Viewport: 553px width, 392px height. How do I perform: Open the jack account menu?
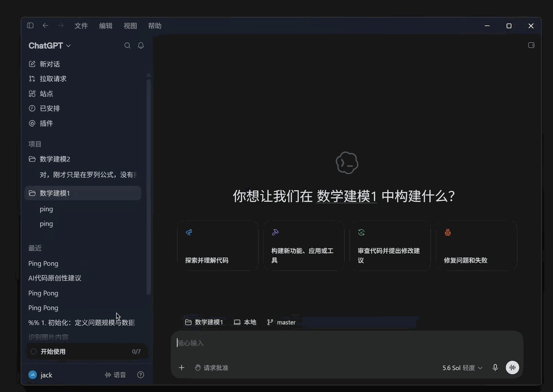[41, 375]
